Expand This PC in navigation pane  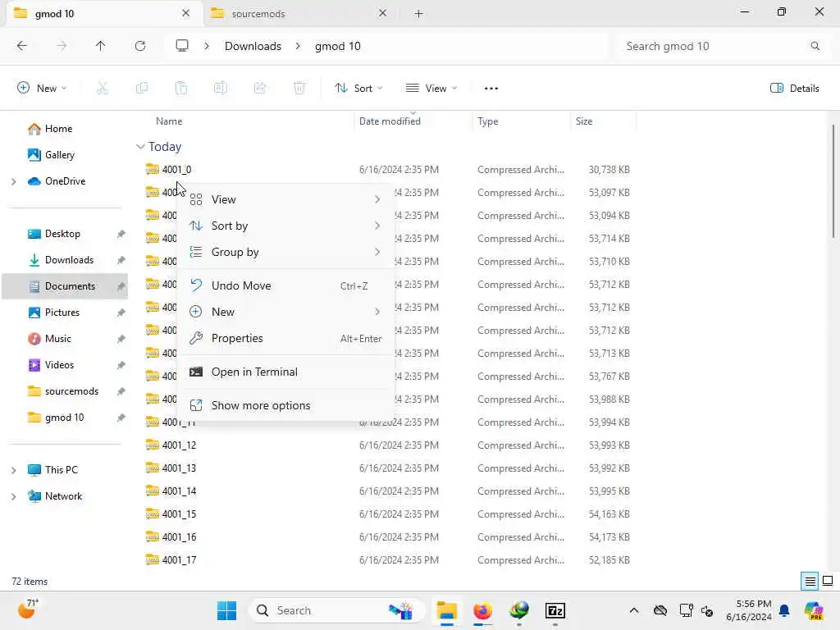click(x=13, y=470)
